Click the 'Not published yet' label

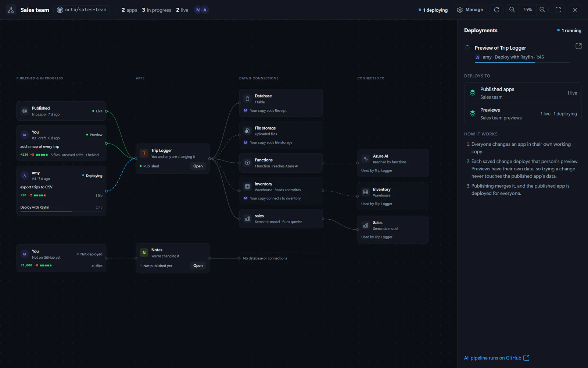point(158,266)
